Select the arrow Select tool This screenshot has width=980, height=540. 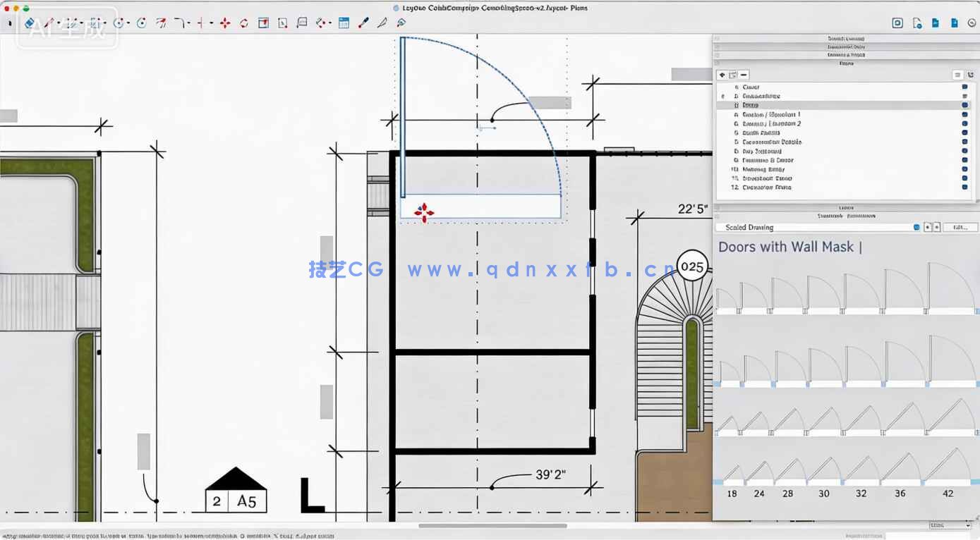point(11,22)
